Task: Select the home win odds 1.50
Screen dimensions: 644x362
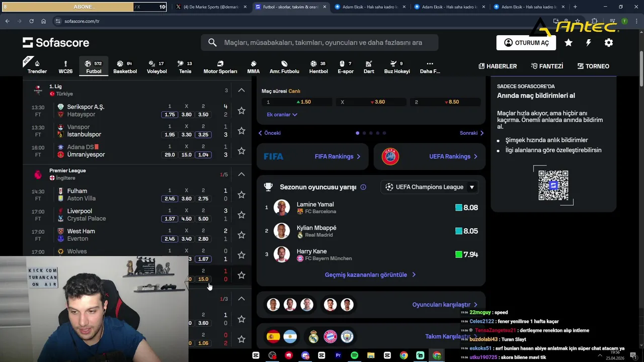Action: pos(297,102)
